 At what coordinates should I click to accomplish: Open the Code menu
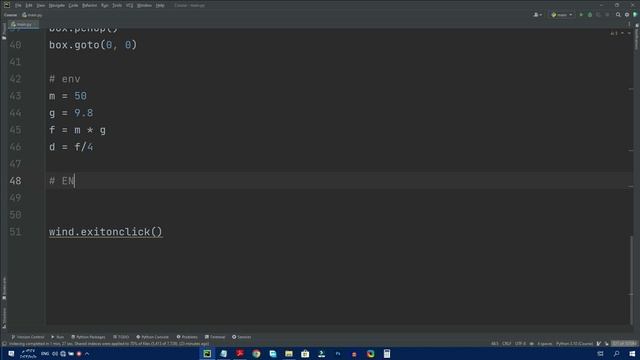73,5
